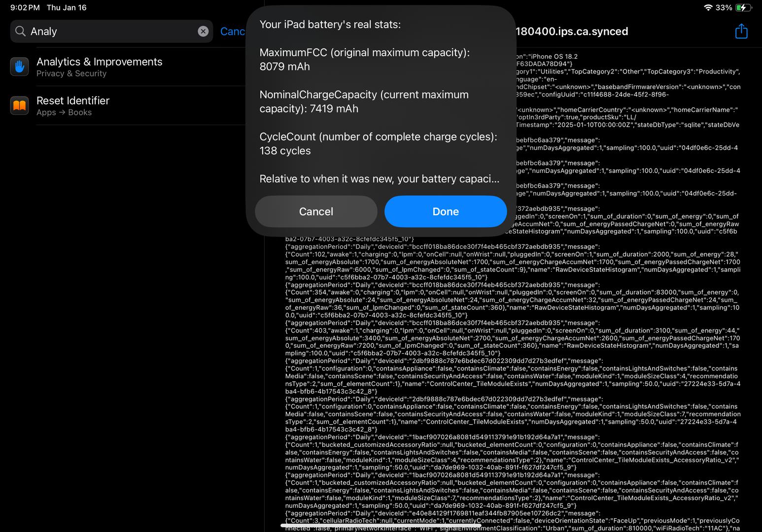Tap the log line with "Count":354,"awake":0
Viewport: 762px width, 532px height.
click(x=512, y=292)
